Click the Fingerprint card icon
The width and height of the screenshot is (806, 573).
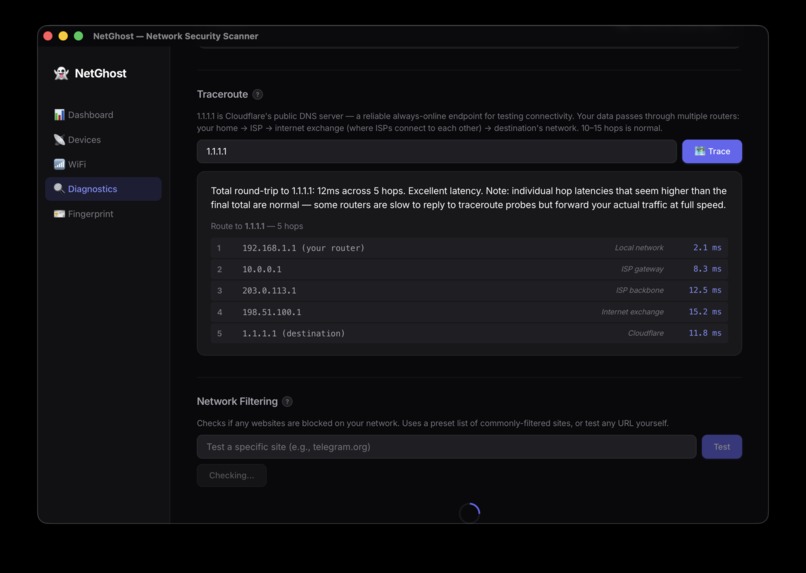click(x=59, y=214)
